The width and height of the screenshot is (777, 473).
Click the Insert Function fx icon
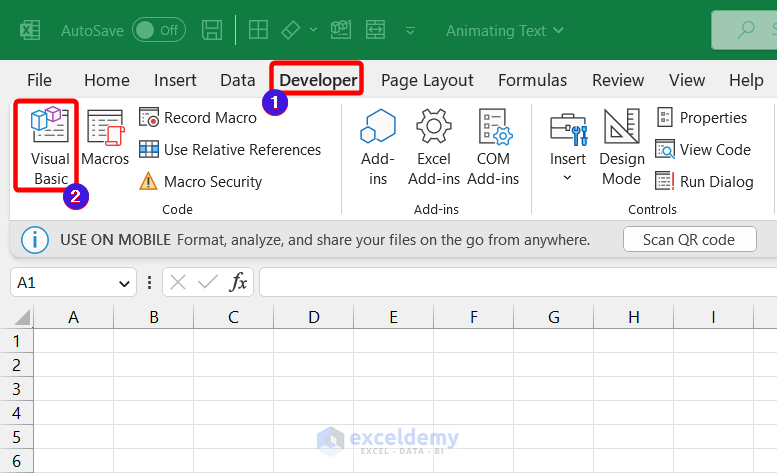238,283
